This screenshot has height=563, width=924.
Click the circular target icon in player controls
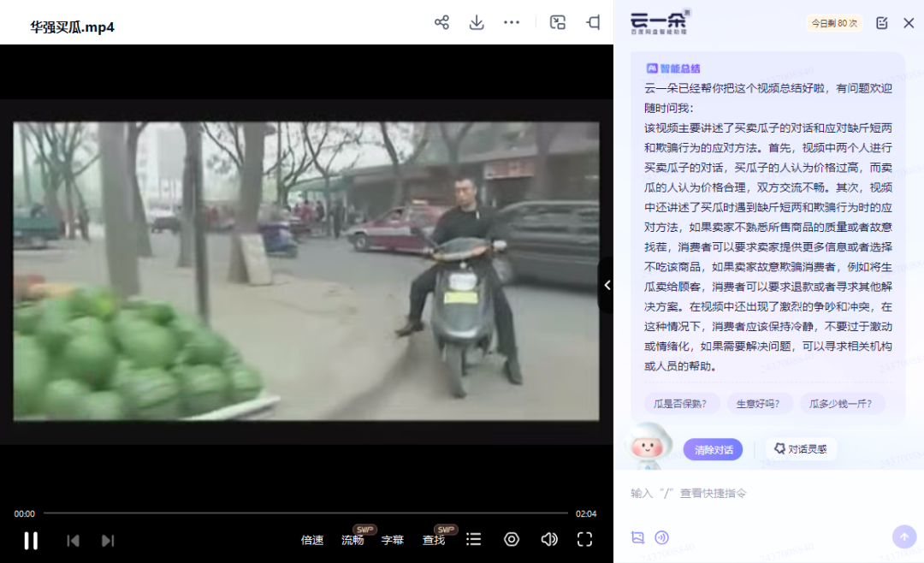click(x=512, y=539)
